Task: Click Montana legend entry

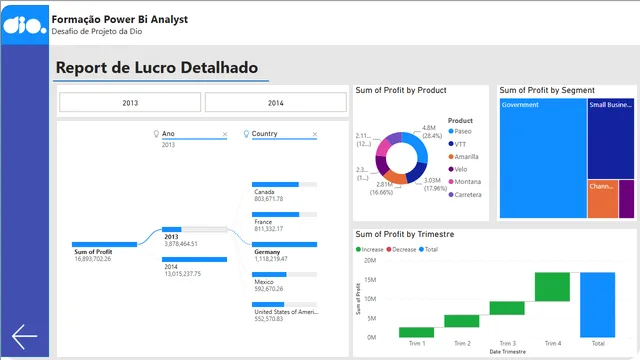Action: [465, 182]
